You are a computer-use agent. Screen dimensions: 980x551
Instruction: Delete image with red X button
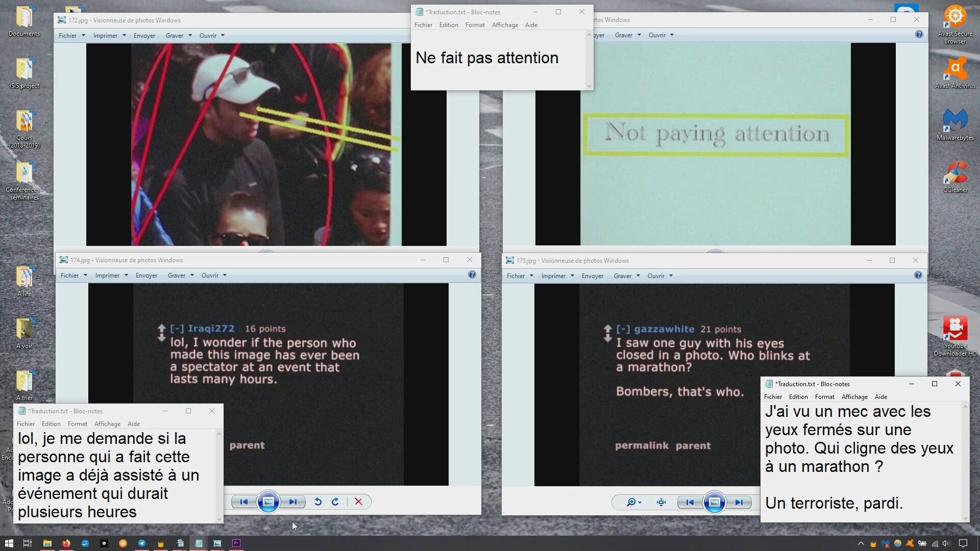pyautogui.click(x=358, y=502)
